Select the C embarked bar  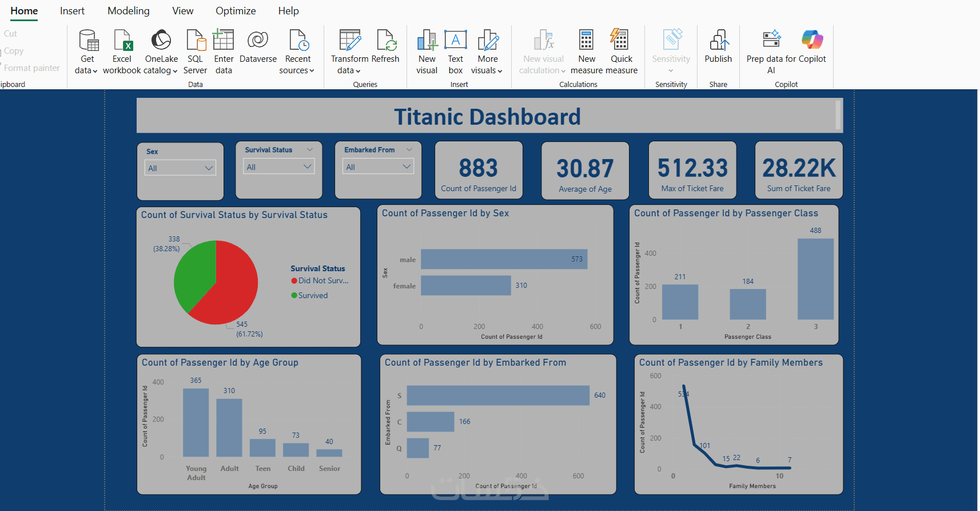[431, 422]
